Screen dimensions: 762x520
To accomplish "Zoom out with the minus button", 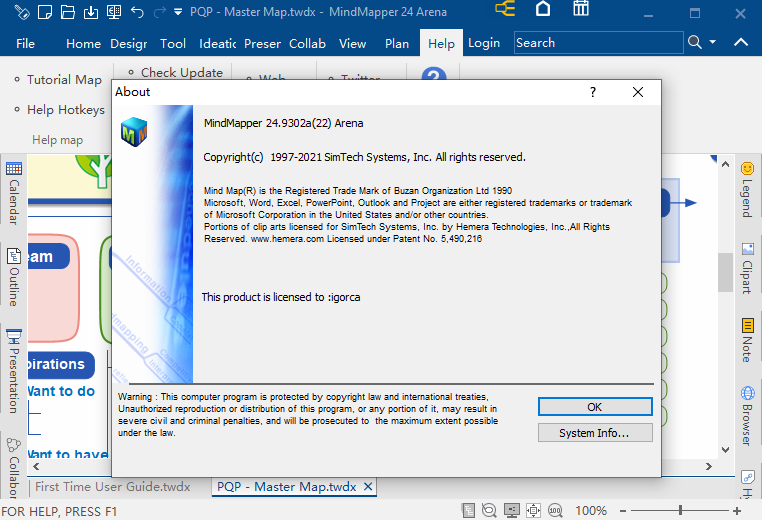I will (623, 511).
